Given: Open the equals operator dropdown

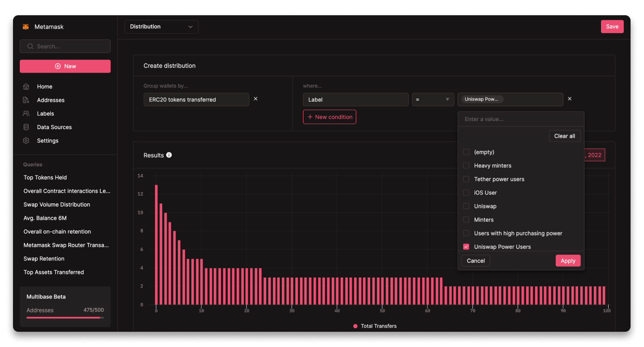Looking at the screenshot, I should (x=433, y=100).
